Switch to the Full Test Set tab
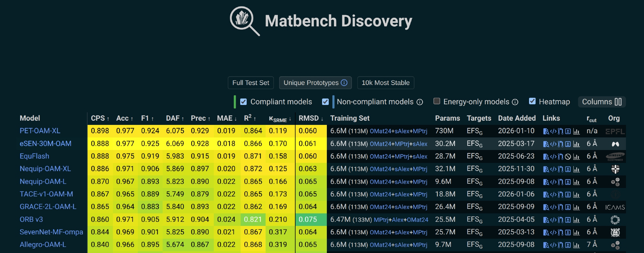This screenshot has width=644, height=253. [251, 83]
